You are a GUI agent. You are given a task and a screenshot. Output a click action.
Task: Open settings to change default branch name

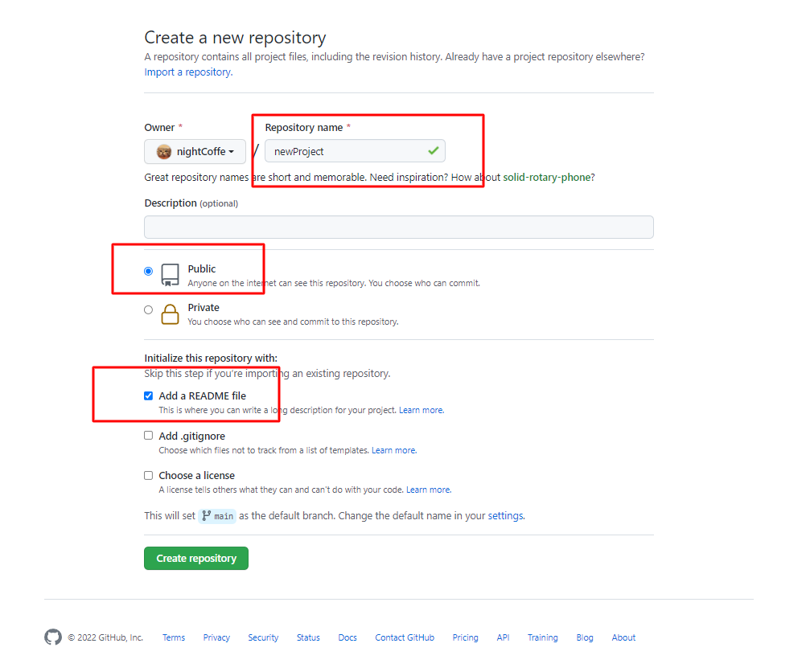tap(506, 515)
